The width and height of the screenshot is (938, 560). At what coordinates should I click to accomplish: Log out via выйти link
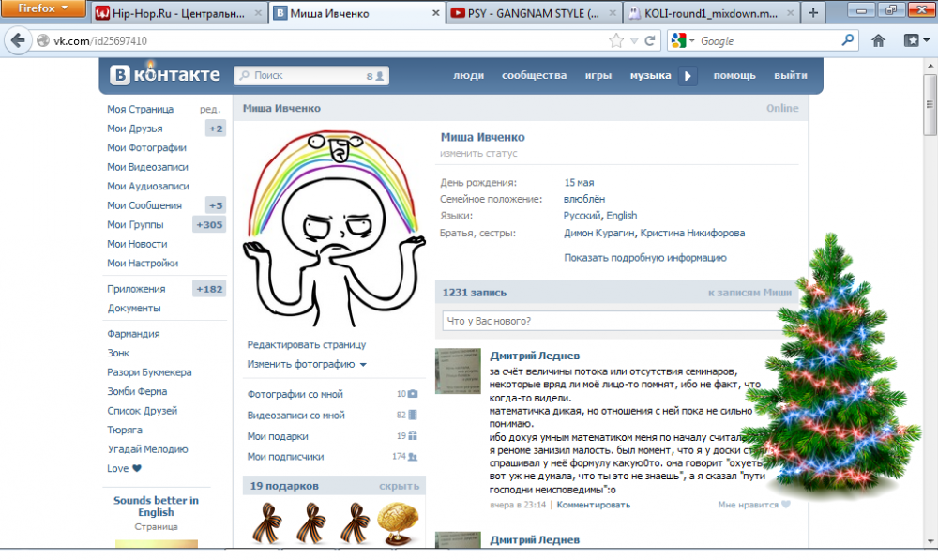(790, 75)
